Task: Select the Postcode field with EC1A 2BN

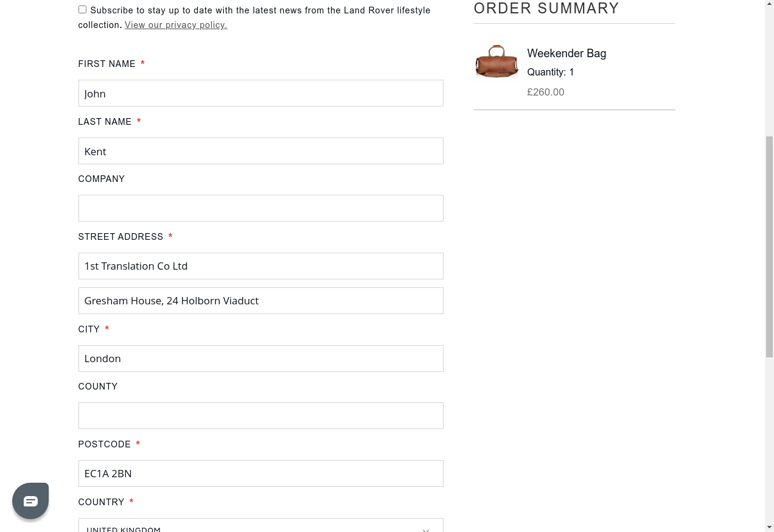Action: tap(260, 474)
